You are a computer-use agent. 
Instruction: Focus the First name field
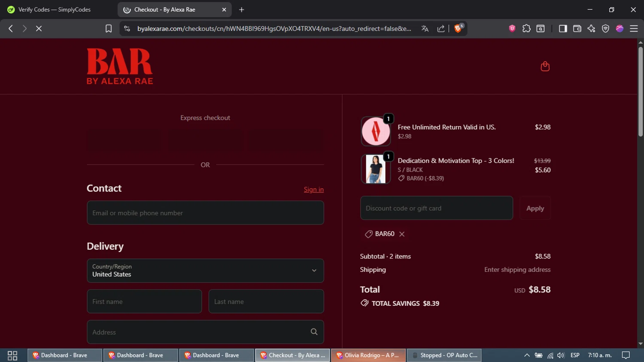point(144,301)
